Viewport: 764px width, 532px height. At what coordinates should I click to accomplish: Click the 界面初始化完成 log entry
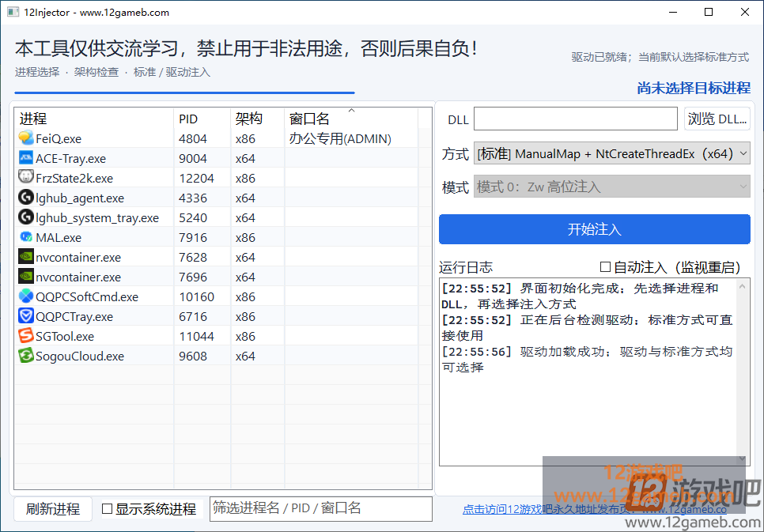click(580, 296)
